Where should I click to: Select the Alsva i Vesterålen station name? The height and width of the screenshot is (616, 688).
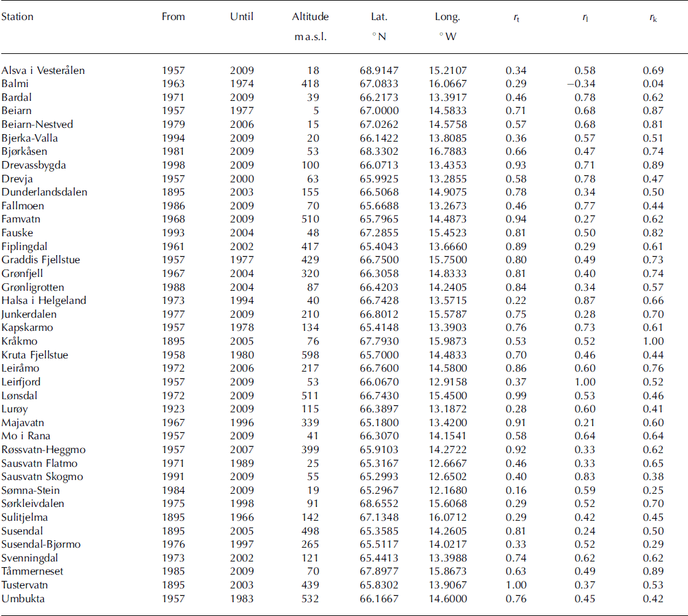click(43, 71)
